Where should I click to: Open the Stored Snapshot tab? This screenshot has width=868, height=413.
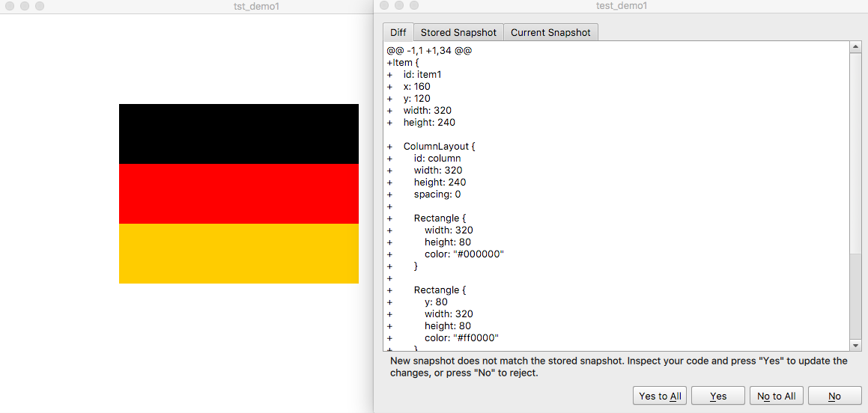[458, 32]
